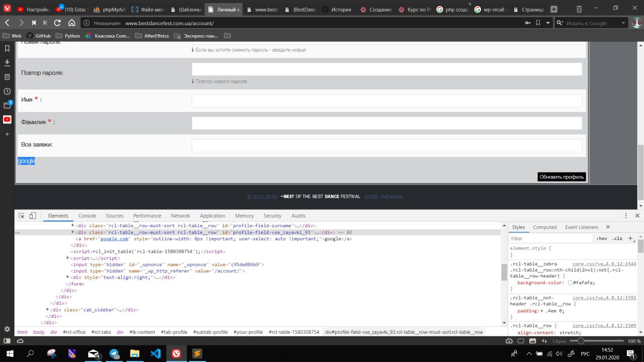This screenshot has height=362, width=644.
Task: Switch to the Sources tab
Action: click(115, 216)
